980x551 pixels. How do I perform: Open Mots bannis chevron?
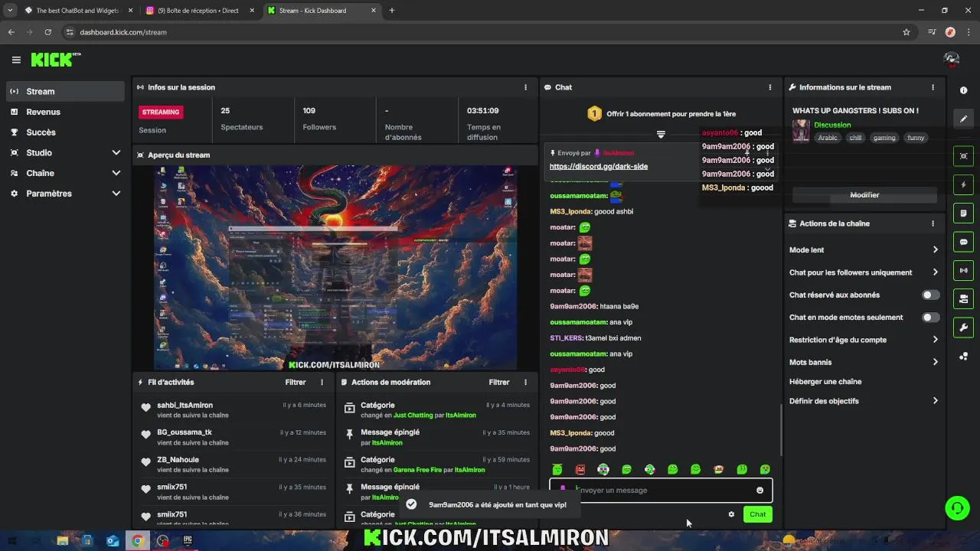(935, 362)
